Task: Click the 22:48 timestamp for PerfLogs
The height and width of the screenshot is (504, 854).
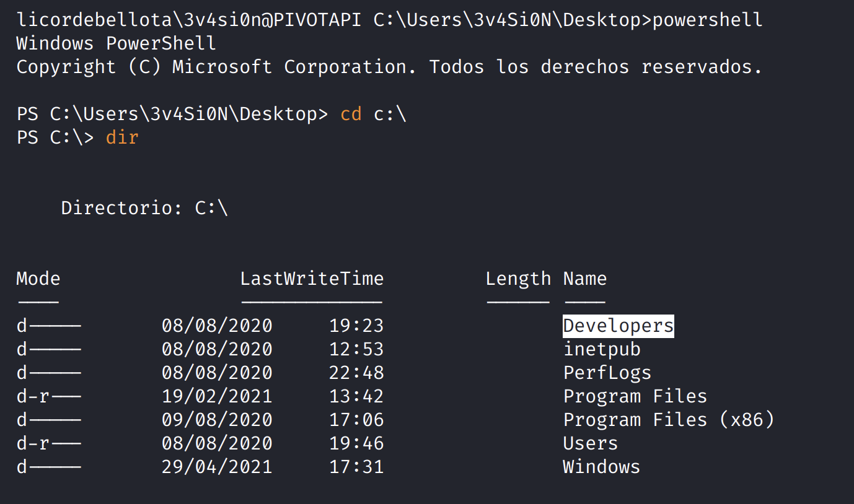Action: [356, 373]
